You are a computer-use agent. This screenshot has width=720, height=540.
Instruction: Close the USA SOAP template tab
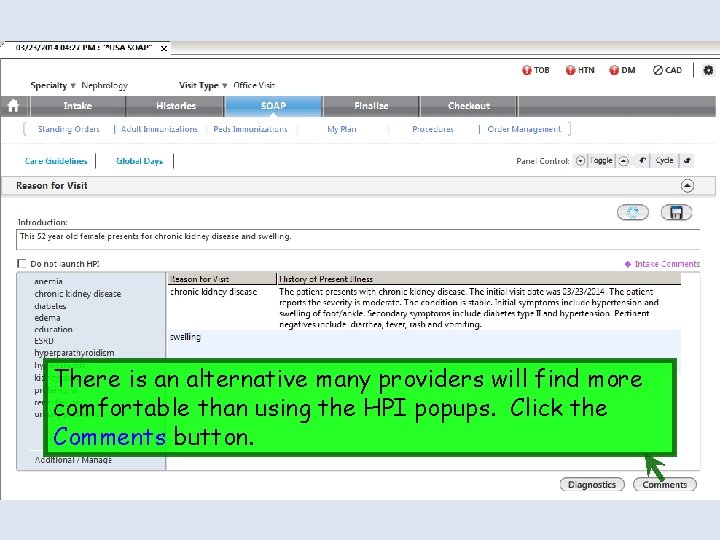(164, 48)
